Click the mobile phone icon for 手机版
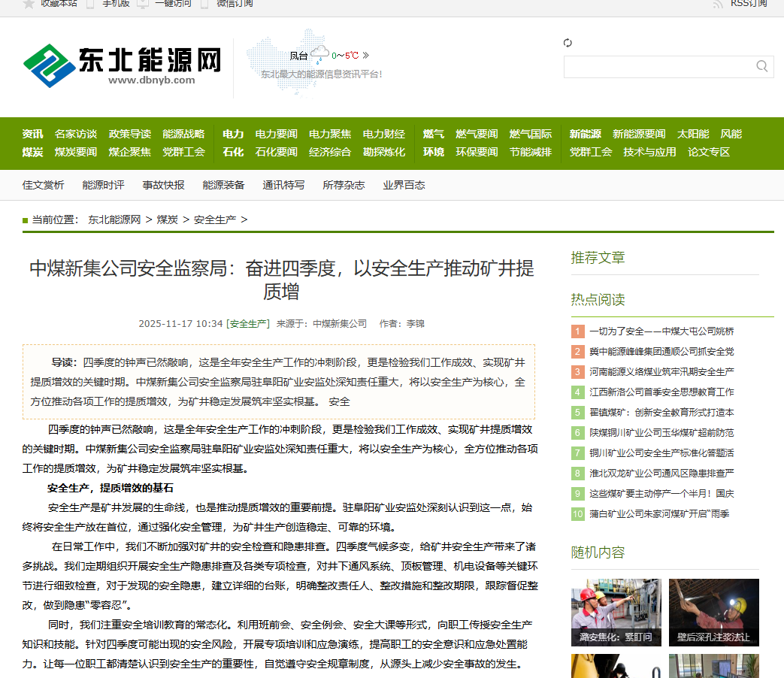784x678 pixels. 90,4
